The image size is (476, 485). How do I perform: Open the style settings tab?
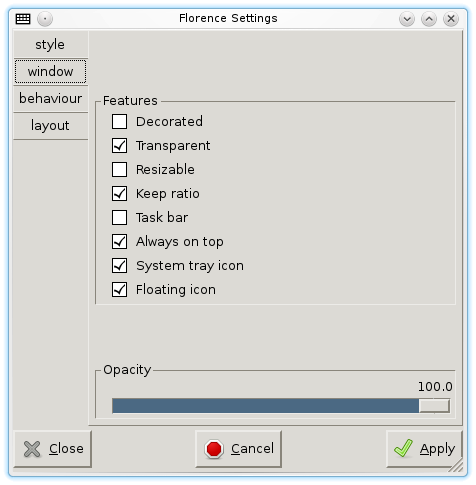pos(50,44)
